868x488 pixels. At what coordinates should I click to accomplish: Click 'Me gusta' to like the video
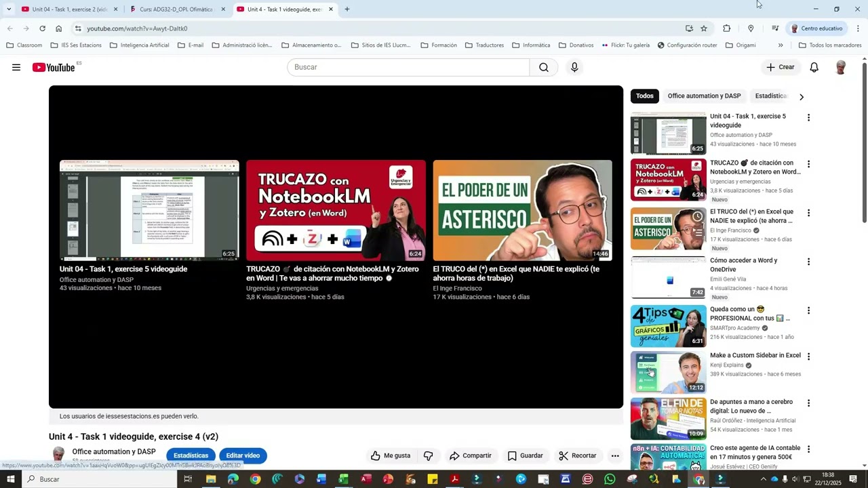click(391, 455)
